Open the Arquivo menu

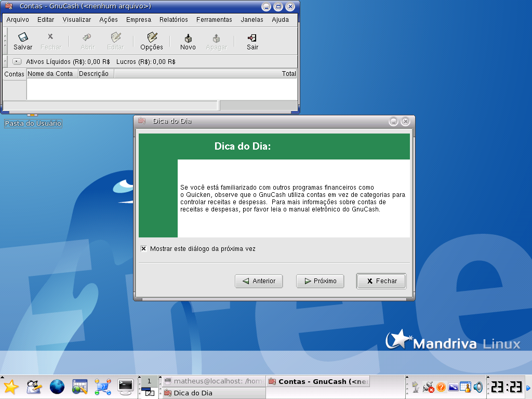[x=18, y=20]
